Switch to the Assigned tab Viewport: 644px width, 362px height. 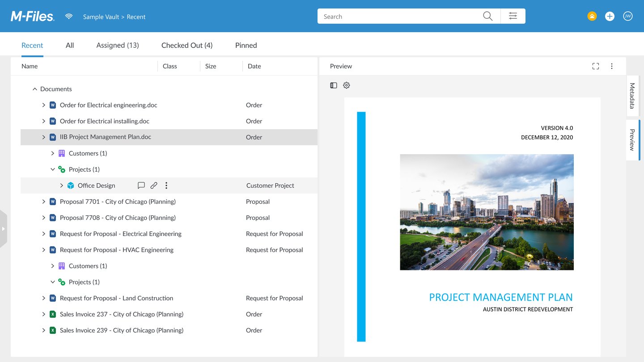(x=117, y=45)
